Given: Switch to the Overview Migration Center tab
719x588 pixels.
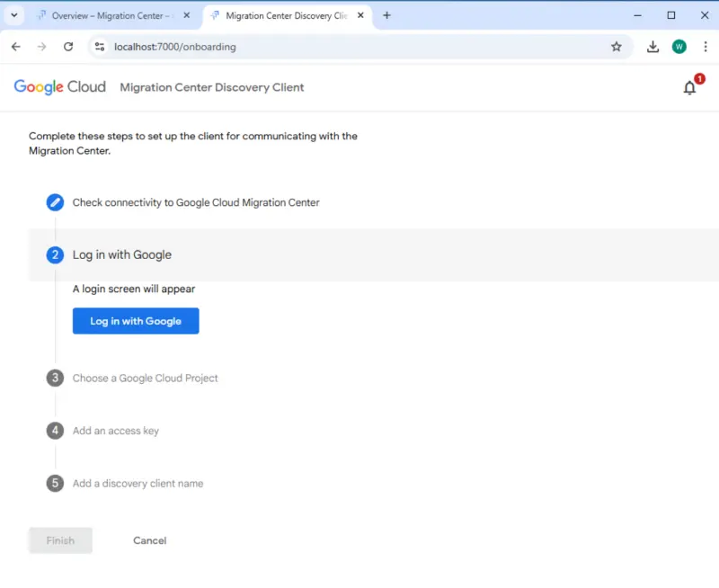Looking at the screenshot, I should [x=108, y=15].
